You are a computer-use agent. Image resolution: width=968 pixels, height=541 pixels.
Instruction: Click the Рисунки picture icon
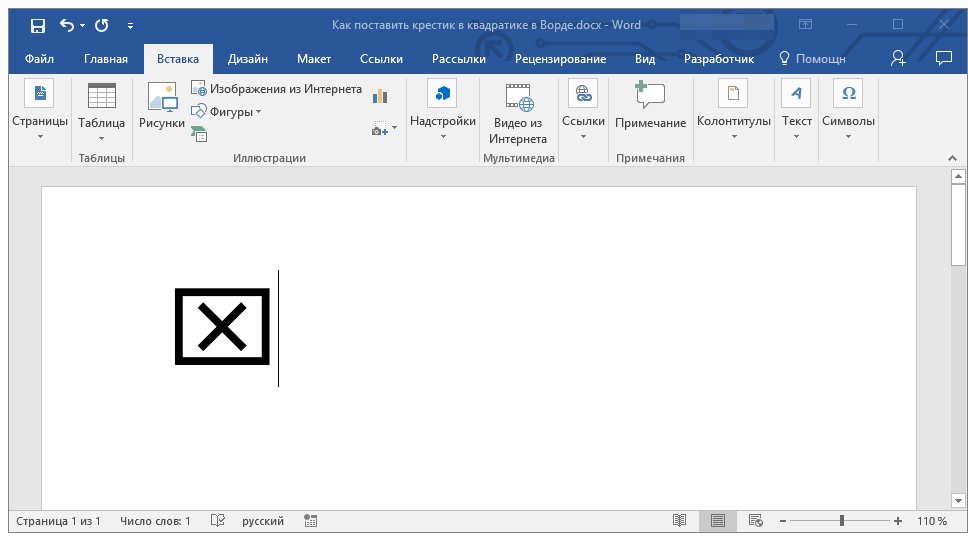click(x=162, y=97)
